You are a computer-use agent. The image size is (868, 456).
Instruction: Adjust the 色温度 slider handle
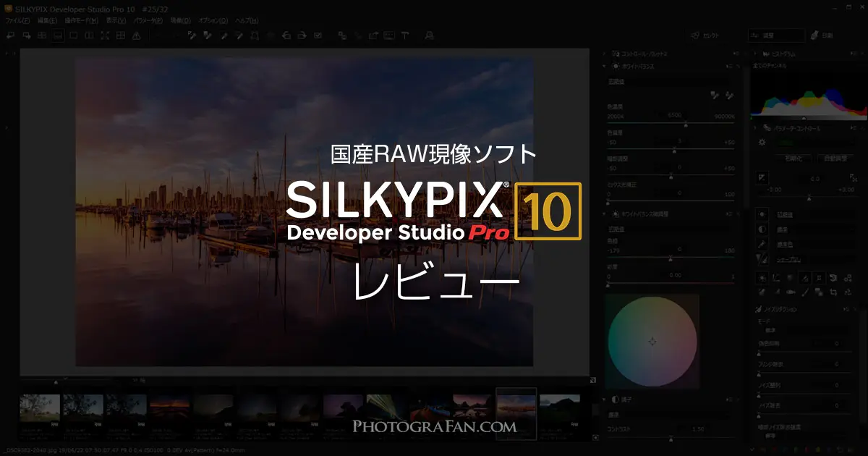coord(685,125)
